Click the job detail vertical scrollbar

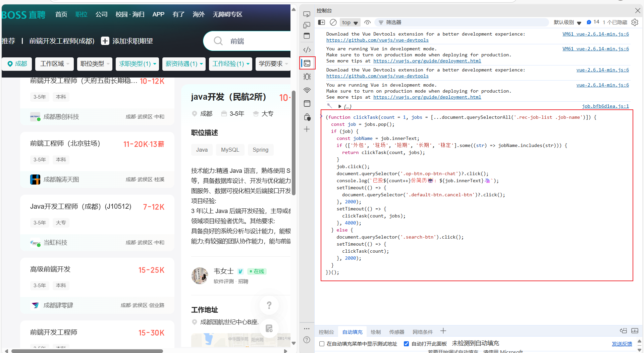point(293,143)
